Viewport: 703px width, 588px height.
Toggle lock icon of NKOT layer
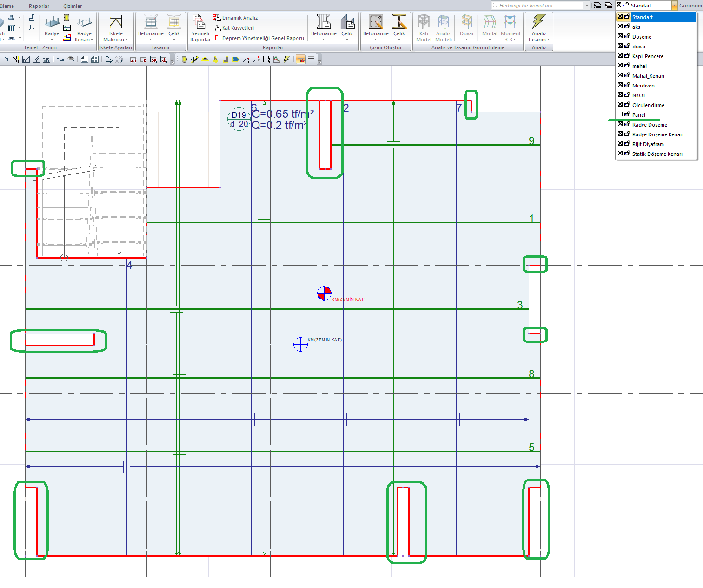tap(627, 95)
